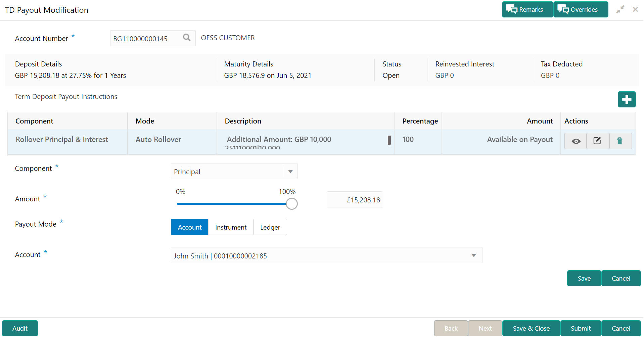644x337 pixels.
Task: Submit the TD payout modification
Action: 581,328
